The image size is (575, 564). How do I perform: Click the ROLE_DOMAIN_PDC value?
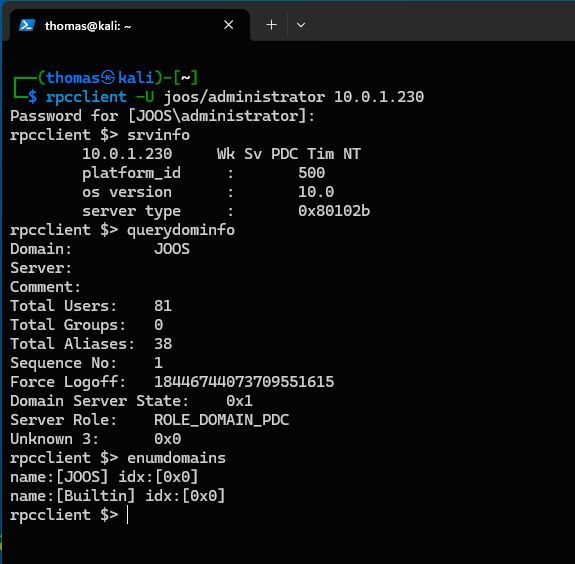tap(221, 420)
